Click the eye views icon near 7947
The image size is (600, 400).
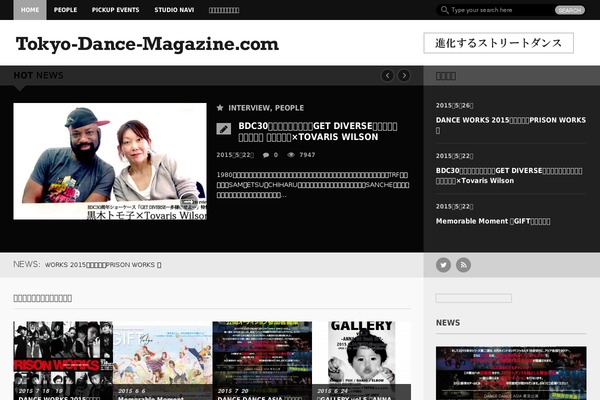point(291,155)
